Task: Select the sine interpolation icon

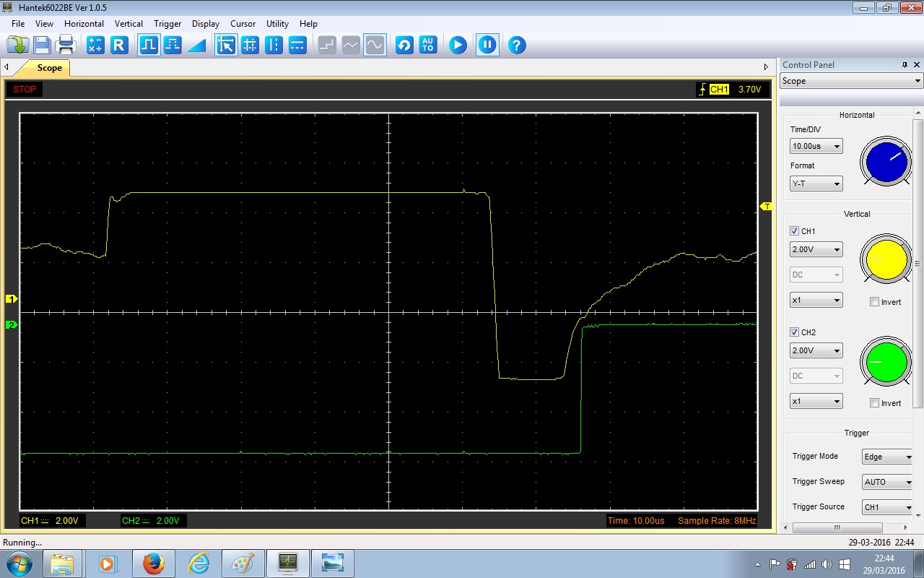Action: pyautogui.click(x=375, y=46)
